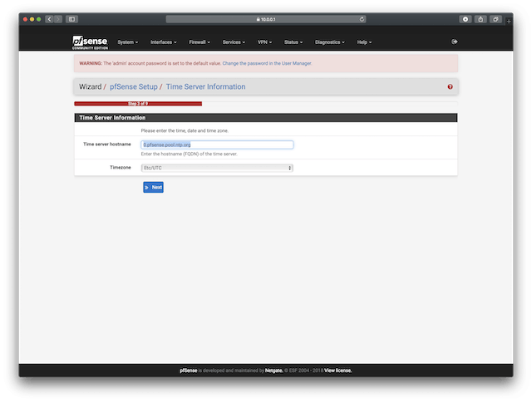532x402 pixels.
Task: Go forward in browser history
Action: (58, 19)
